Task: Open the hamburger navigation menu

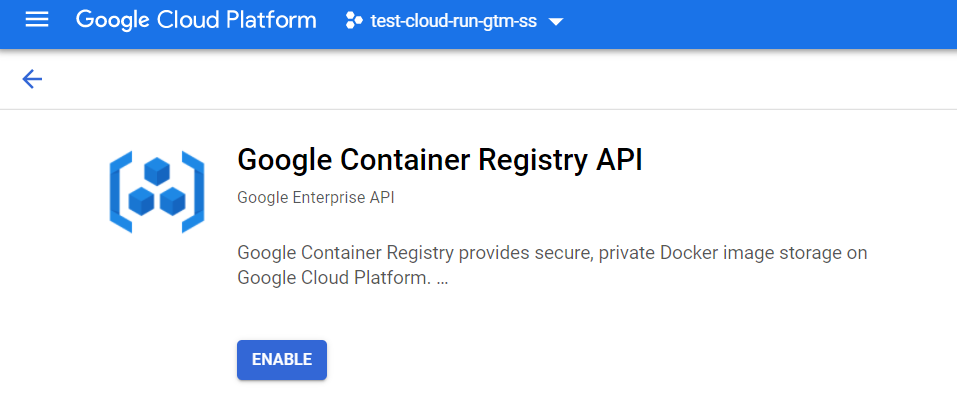Action: pyautogui.click(x=37, y=20)
